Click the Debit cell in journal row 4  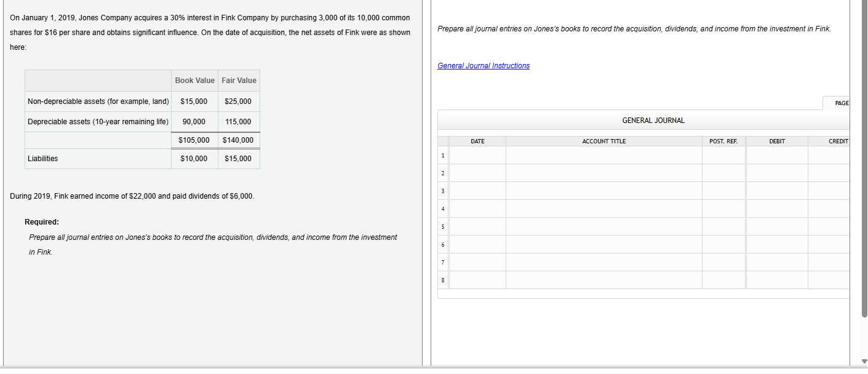pos(777,209)
